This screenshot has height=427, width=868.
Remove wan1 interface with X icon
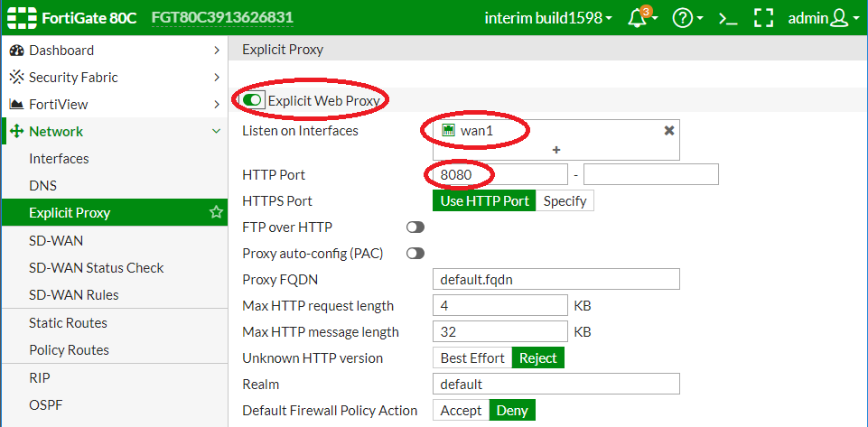(x=669, y=131)
